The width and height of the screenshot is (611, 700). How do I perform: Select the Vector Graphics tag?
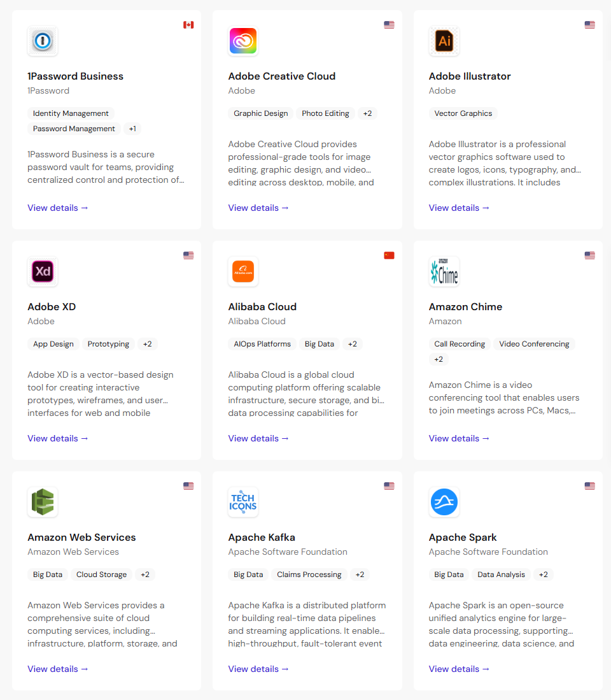coord(463,113)
